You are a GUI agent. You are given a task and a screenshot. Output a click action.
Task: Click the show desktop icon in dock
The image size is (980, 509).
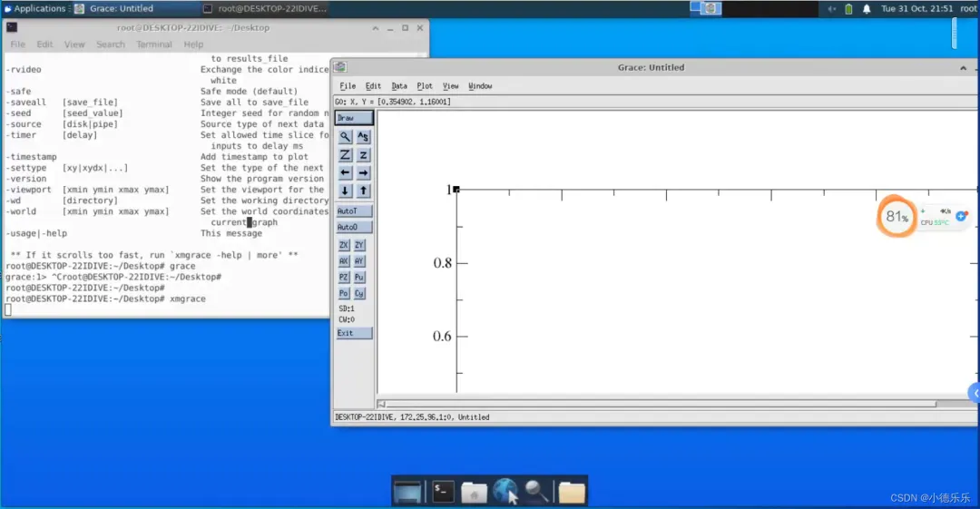click(407, 492)
